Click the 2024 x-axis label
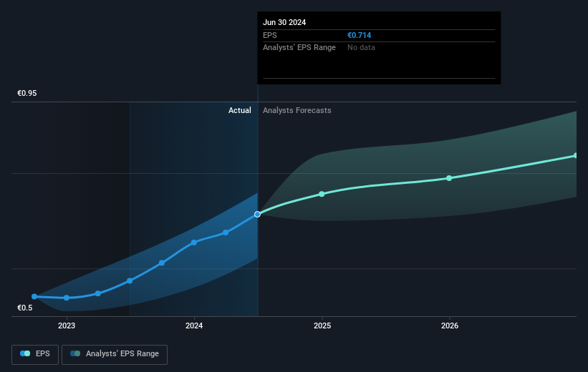 pyautogui.click(x=194, y=325)
